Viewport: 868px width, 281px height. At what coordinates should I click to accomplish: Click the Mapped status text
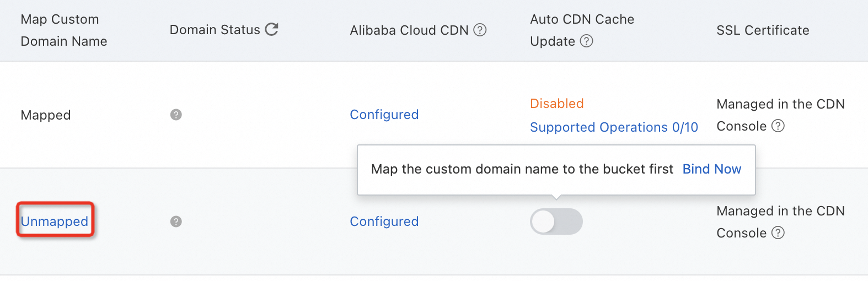pyautogui.click(x=46, y=115)
